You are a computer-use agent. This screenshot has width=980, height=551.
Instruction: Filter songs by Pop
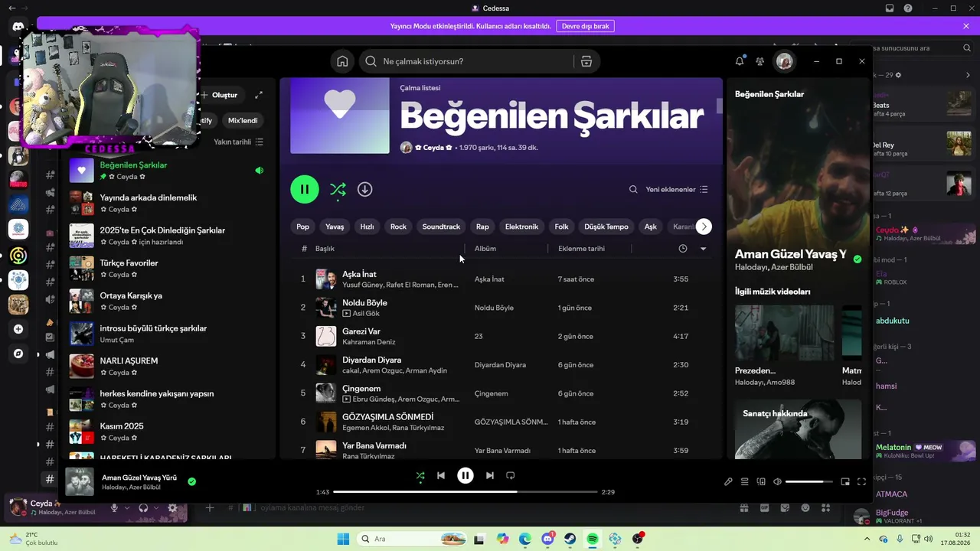(303, 227)
